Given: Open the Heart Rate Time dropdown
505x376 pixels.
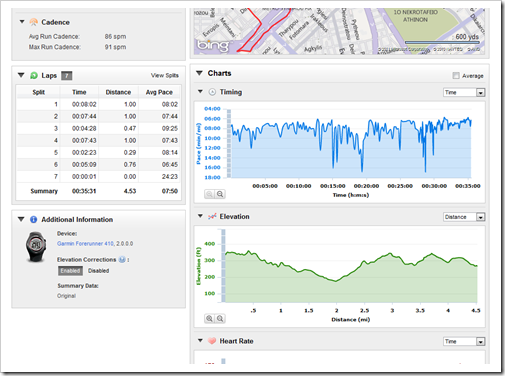Looking at the screenshot, I should [x=464, y=341].
